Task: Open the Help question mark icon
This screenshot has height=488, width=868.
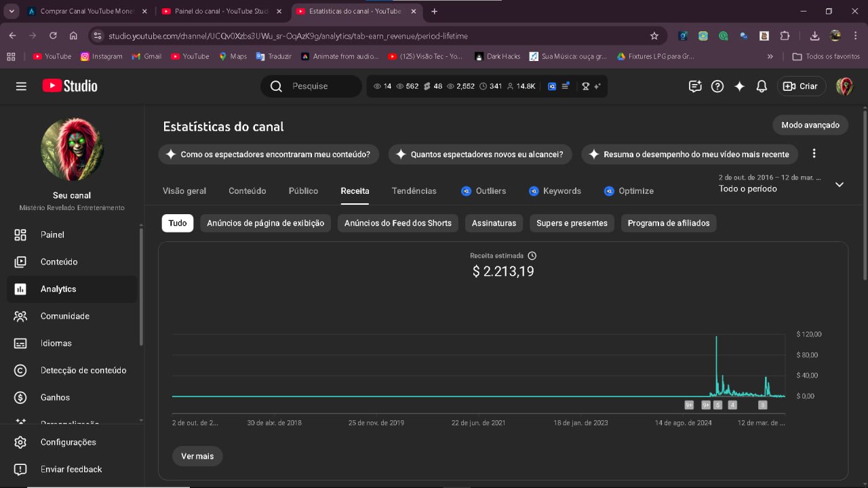Action: coord(717,86)
